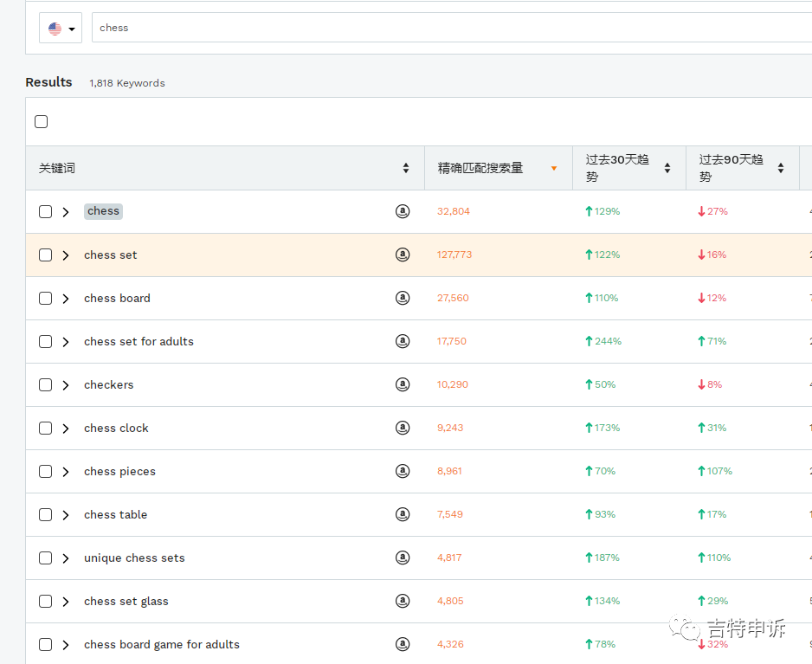Check the box for chess set for adults
The height and width of the screenshot is (664, 812).
pyautogui.click(x=45, y=342)
